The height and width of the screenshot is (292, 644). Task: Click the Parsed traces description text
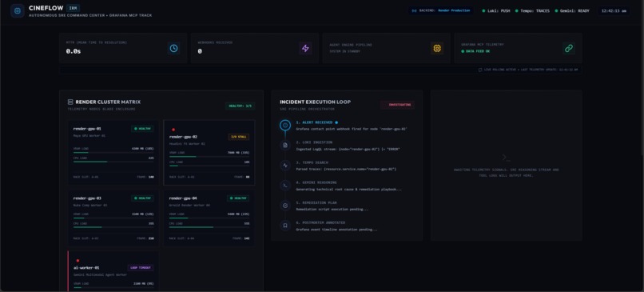346,169
